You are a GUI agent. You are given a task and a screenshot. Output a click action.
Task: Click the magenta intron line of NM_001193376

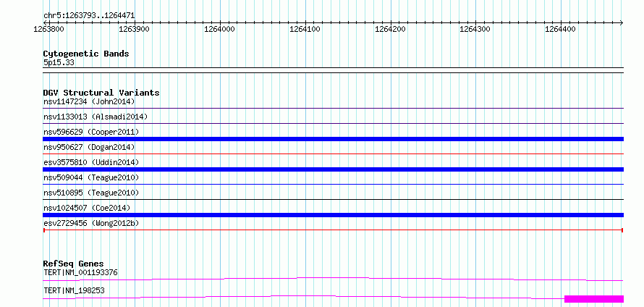(x=333, y=279)
